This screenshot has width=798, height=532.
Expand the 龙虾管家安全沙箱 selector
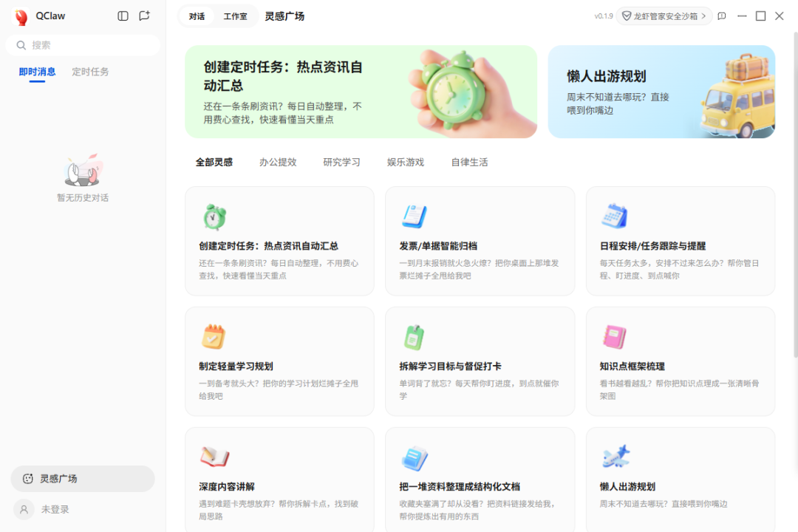(664, 16)
